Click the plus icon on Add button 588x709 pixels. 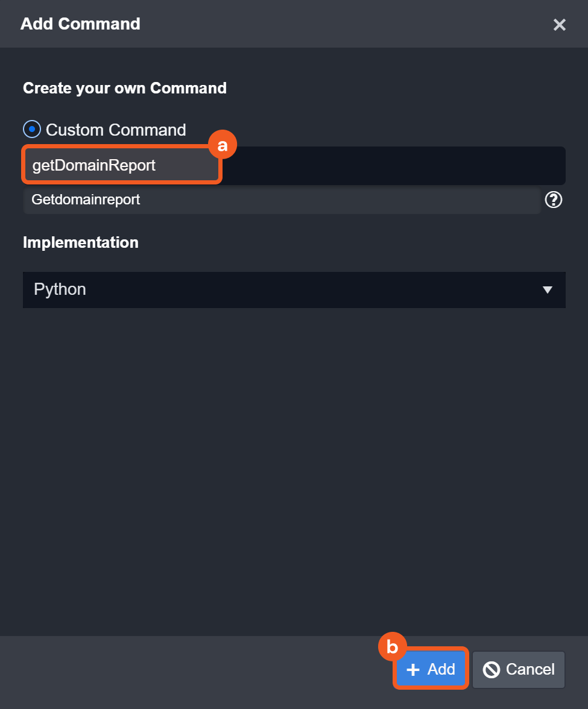coord(413,669)
